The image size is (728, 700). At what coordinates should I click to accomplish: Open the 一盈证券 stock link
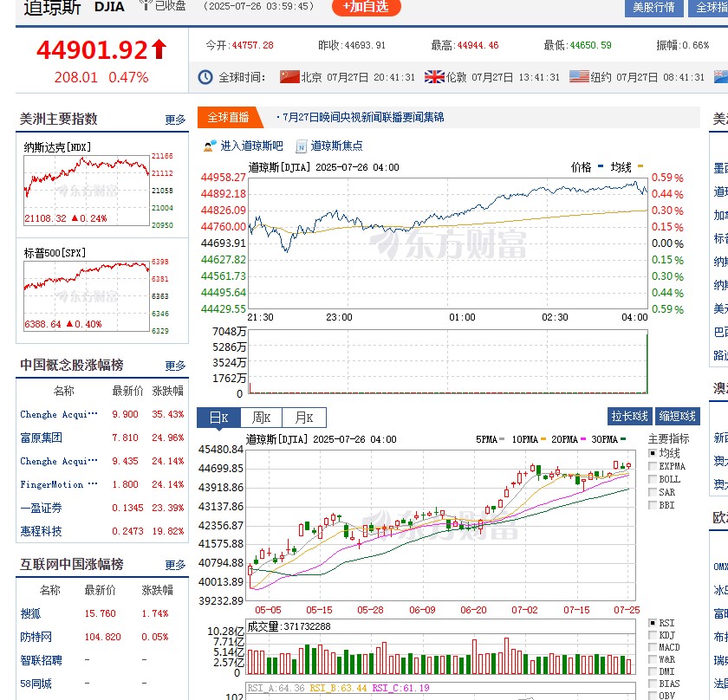pos(41,508)
